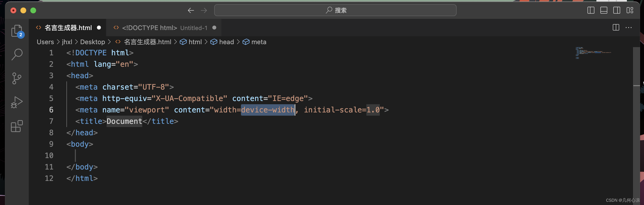Click the selected "device-width" text

(268, 110)
